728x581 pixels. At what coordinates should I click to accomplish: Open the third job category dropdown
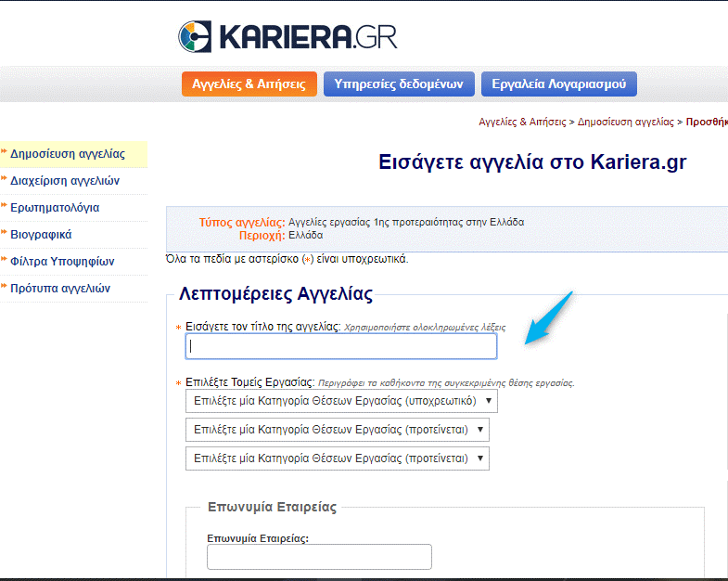(x=337, y=458)
